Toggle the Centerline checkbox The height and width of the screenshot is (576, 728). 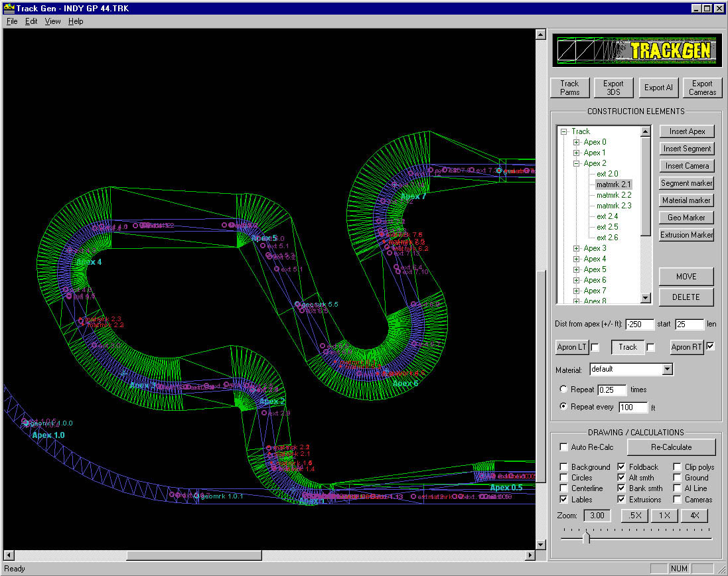tap(564, 488)
